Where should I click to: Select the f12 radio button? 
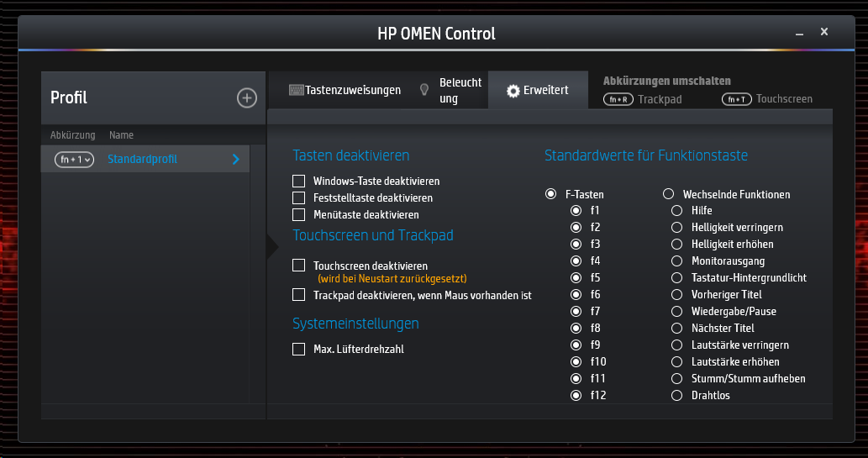click(x=576, y=396)
